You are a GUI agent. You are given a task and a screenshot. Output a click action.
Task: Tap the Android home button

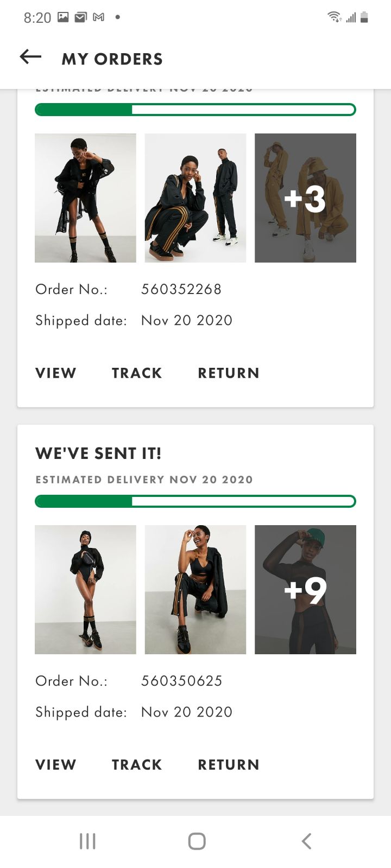(197, 841)
